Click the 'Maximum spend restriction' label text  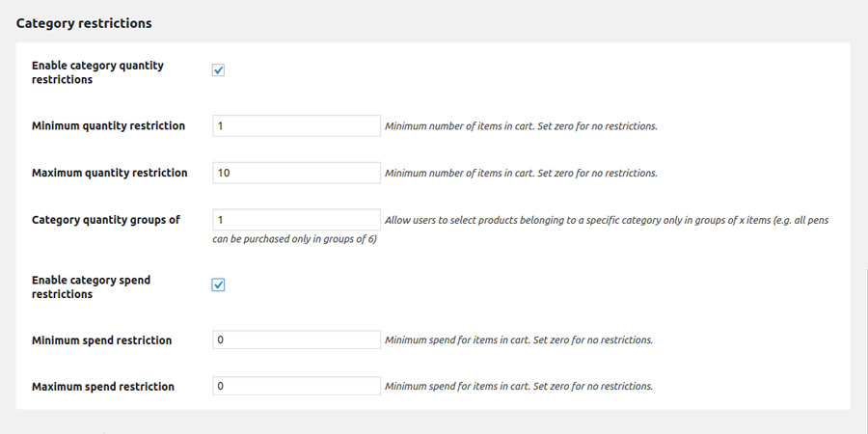click(x=102, y=387)
